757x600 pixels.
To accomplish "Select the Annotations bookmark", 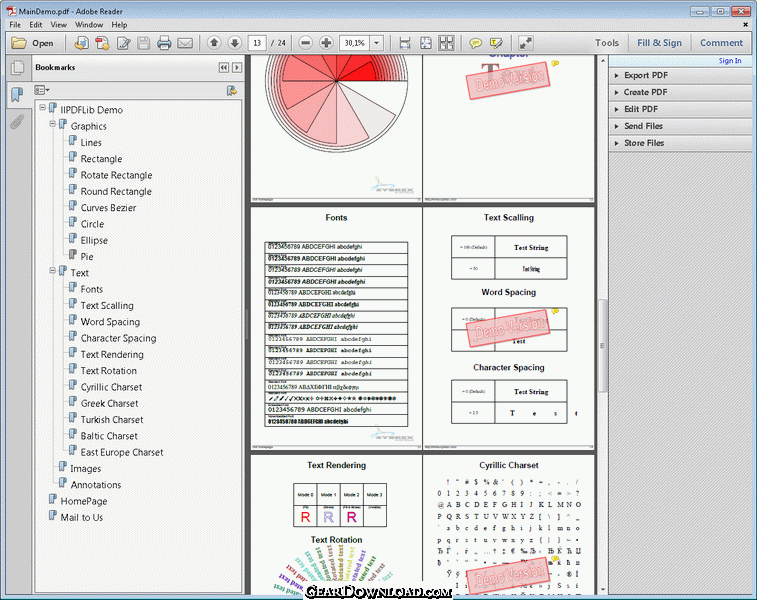I will [x=96, y=485].
